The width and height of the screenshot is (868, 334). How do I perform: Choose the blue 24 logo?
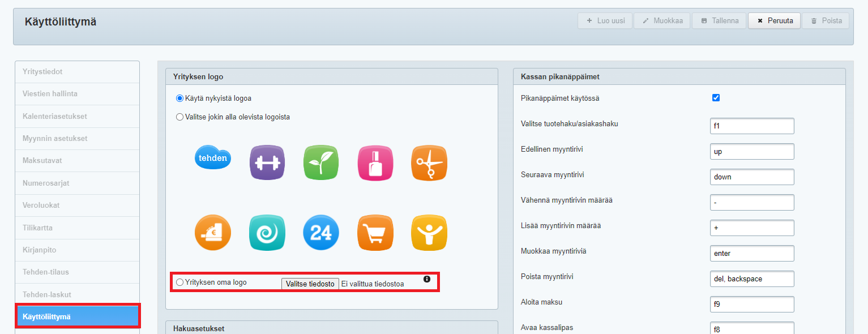click(x=320, y=233)
